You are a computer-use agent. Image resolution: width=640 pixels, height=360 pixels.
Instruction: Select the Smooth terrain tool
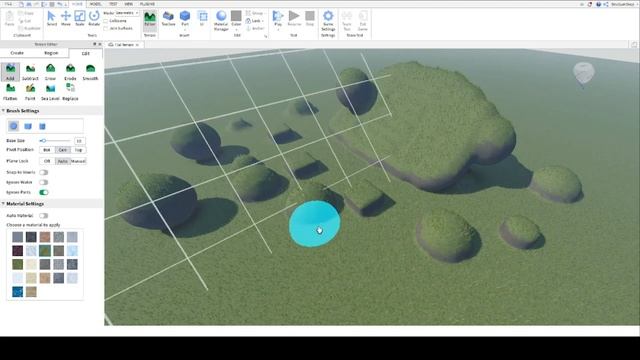coord(90,72)
